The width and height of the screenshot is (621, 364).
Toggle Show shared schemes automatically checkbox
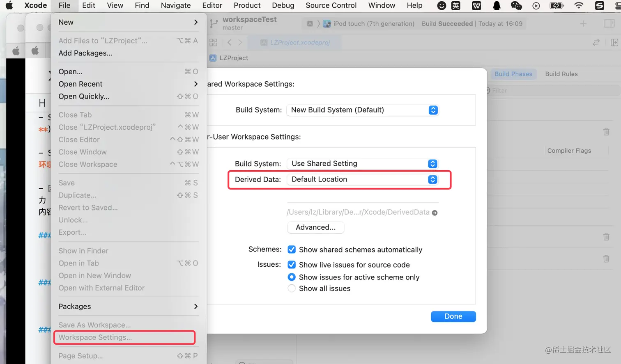click(292, 250)
